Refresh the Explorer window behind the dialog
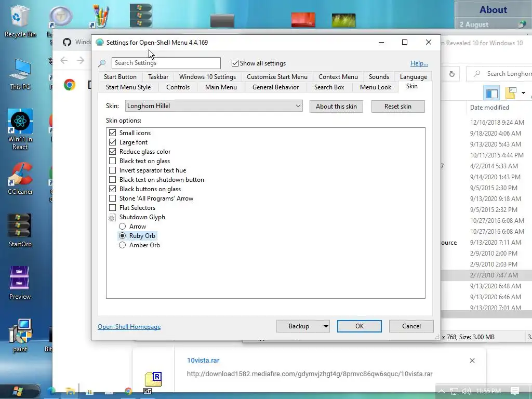Viewport: 532px width, 399px height. (451, 74)
